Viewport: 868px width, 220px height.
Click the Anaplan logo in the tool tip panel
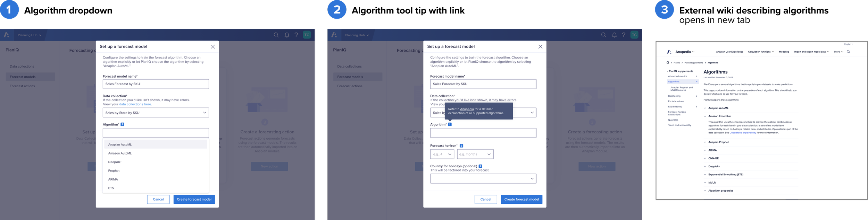point(334,35)
